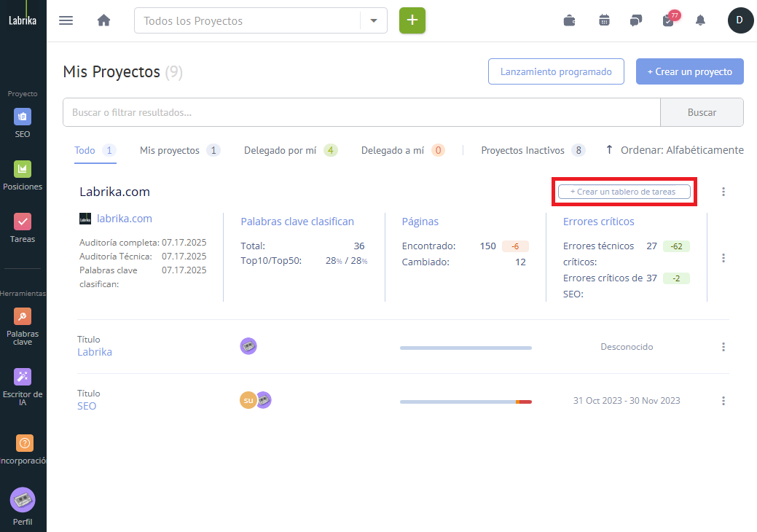The width and height of the screenshot is (757, 532).
Task: Open the user avatar D menu
Action: 740,20
